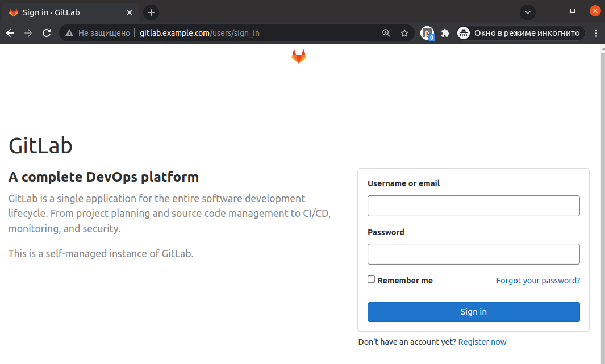Click the not secure warning triangle icon
This screenshot has height=364, width=605.
[x=69, y=33]
